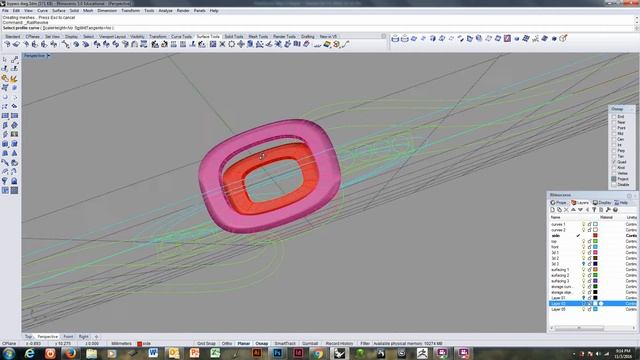Toggle the curves 2 layer light bulb
The width and height of the screenshot is (640, 360).
584,230
